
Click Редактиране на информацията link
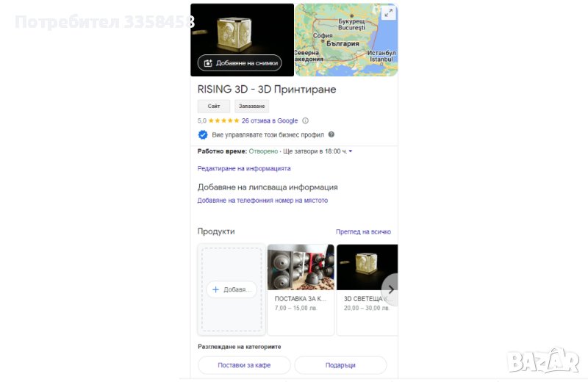(244, 169)
